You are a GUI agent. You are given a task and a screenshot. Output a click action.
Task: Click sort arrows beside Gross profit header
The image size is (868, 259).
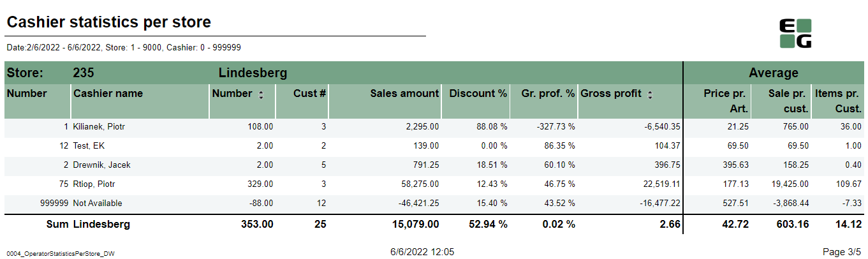[650, 94]
